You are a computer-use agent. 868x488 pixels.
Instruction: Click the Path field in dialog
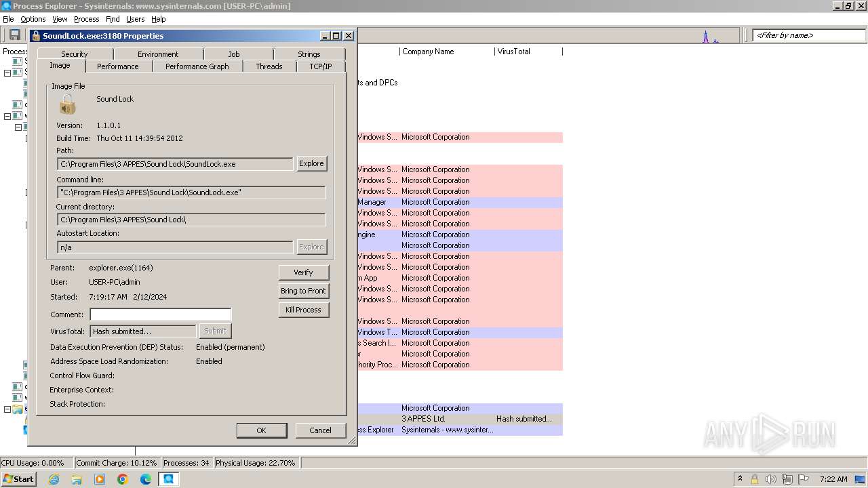(x=175, y=164)
